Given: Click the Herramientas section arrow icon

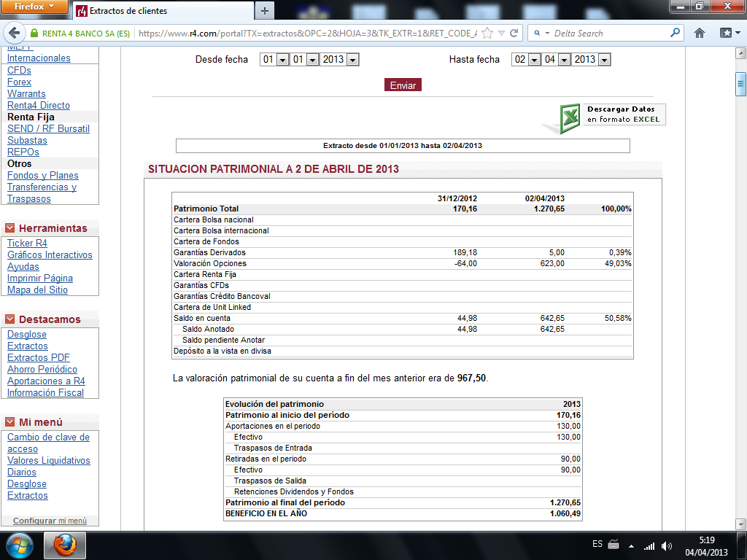Looking at the screenshot, I should 10,228.
